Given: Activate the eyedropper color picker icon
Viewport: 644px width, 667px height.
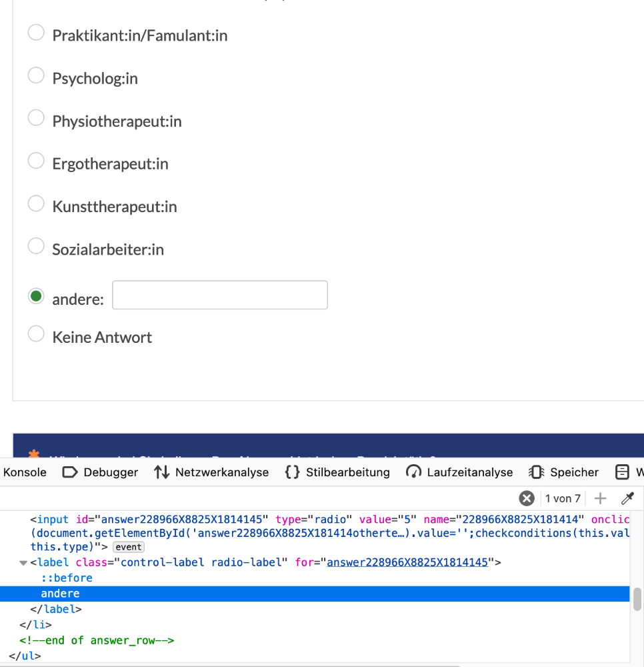Looking at the screenshot, I should [627, 498].
